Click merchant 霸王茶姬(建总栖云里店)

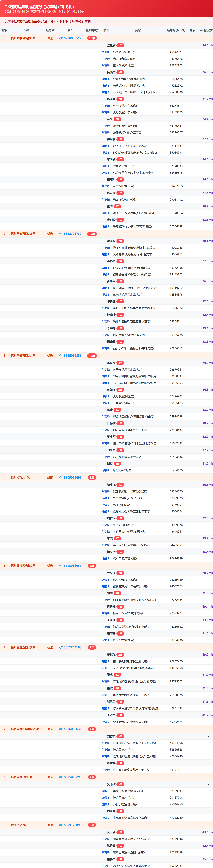click(x=127, y=457)
